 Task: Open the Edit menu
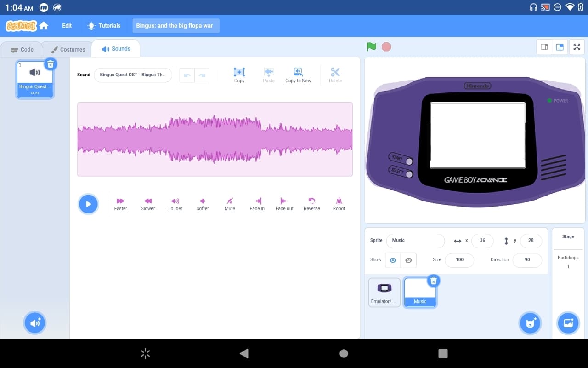67,26
